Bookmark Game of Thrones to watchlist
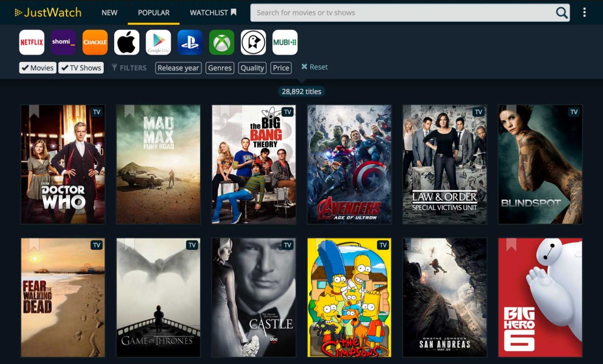603x364 pixels. tap(129, 244)
